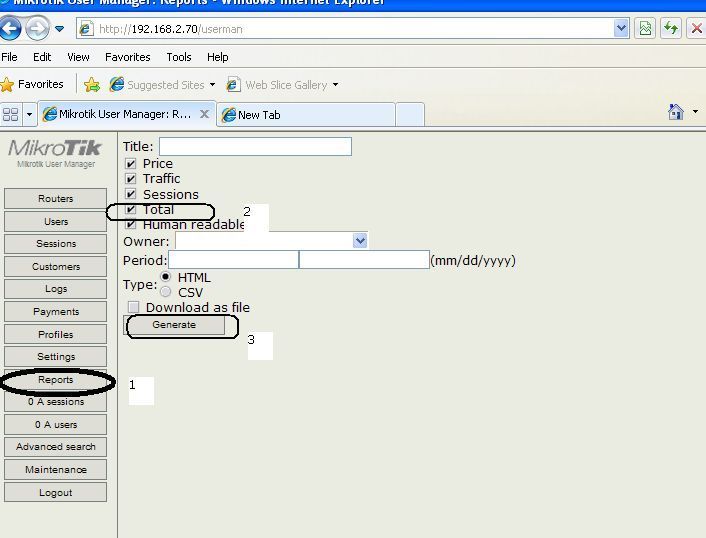Click Add to Favorites Bar star icon
This screenshot has height=538, width=706.
[x=92, y=85]
